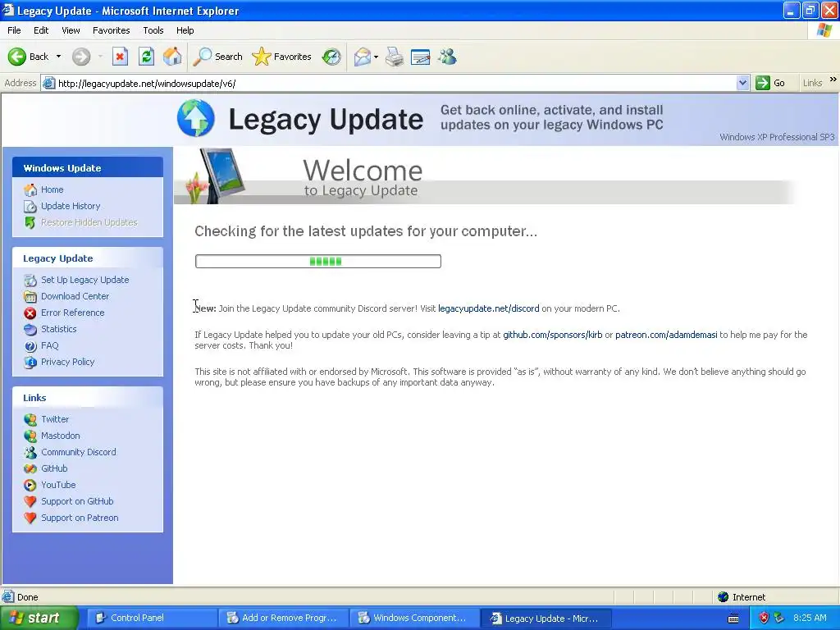The height and width of the screenshot is (630, 840).
Task: Click the keyboard tray icon
Action: point(733,619)
